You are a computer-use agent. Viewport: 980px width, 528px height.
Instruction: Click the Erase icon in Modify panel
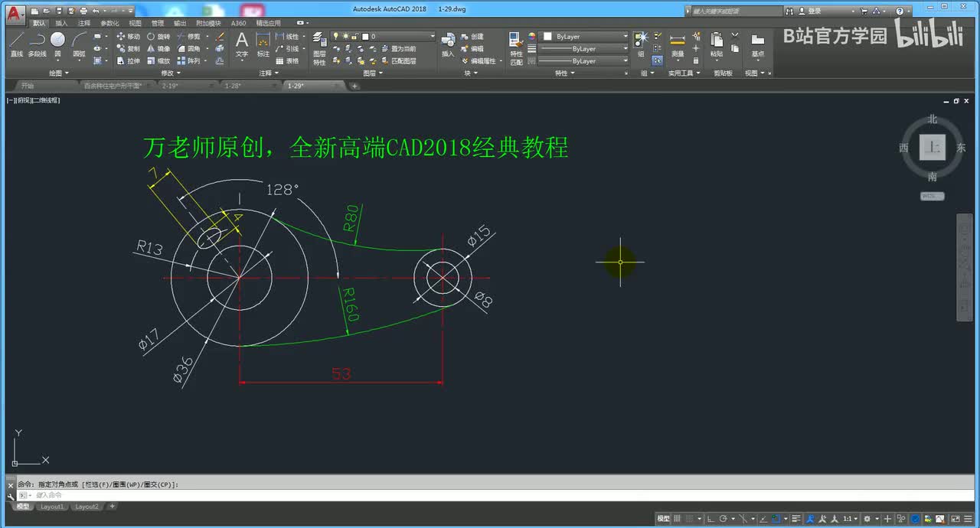coord(220,37)
